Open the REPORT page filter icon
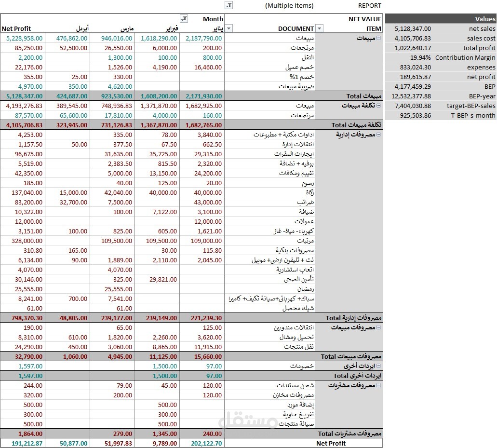The image size is (497, 448). 229,5
